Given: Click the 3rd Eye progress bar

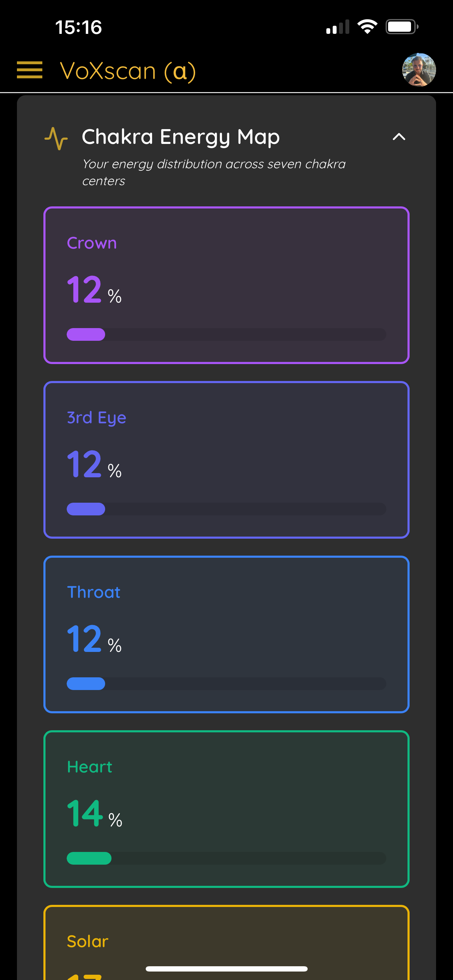Looking at the screenshot, I should coord(226,509).
